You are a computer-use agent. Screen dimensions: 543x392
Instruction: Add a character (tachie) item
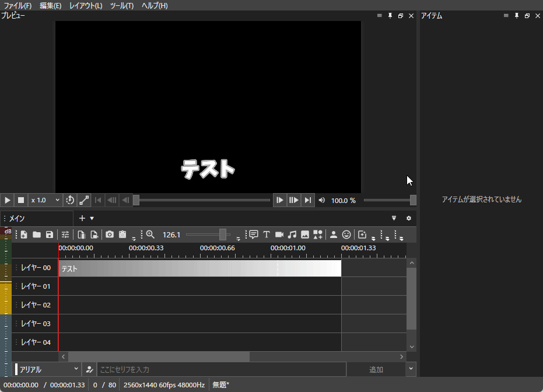point(334,234)
